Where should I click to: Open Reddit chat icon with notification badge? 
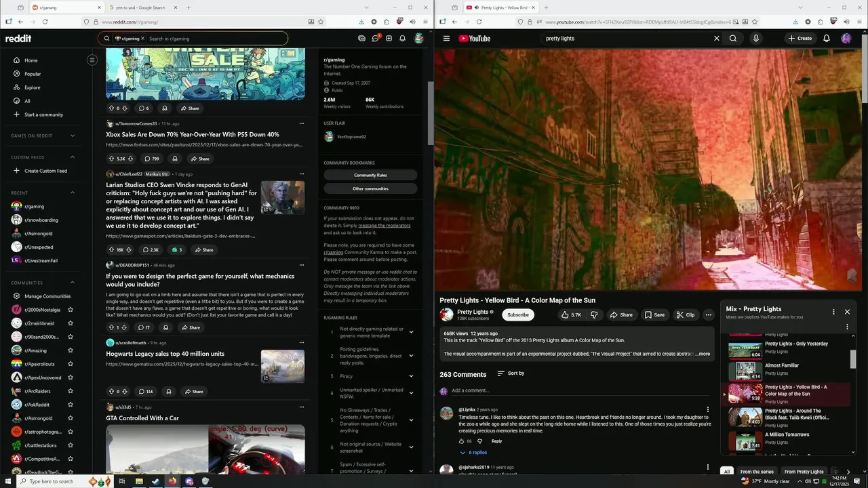click(375, 39)
